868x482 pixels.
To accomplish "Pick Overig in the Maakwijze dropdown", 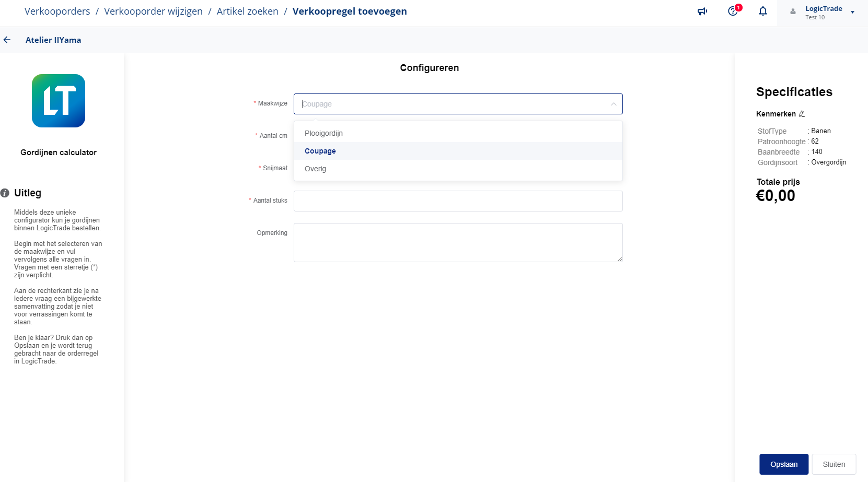I will 315,169.
